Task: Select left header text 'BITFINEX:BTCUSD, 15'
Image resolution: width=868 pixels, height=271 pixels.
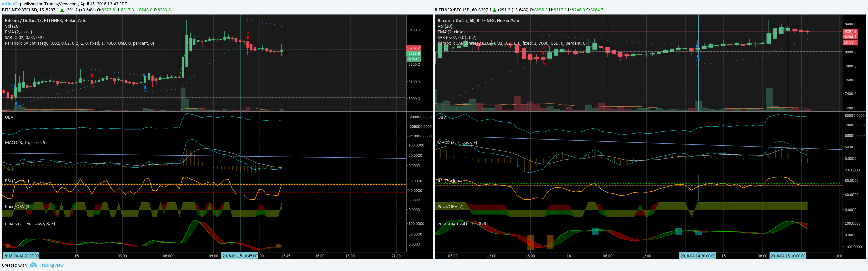Action: pyautogui.click(x=23, y=10)
